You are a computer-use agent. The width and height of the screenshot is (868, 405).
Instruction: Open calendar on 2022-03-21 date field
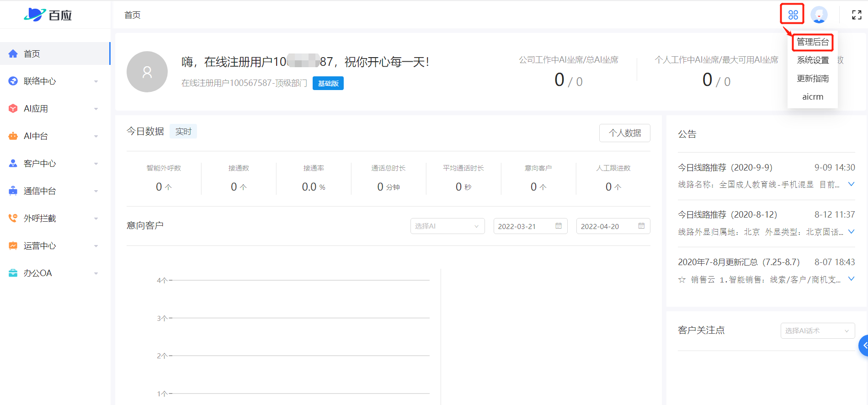[x=558, y=226]
